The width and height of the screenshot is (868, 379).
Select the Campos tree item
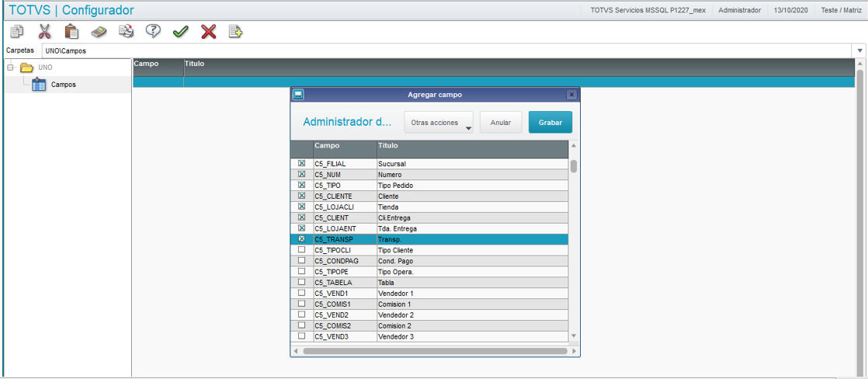coord(64,85)
